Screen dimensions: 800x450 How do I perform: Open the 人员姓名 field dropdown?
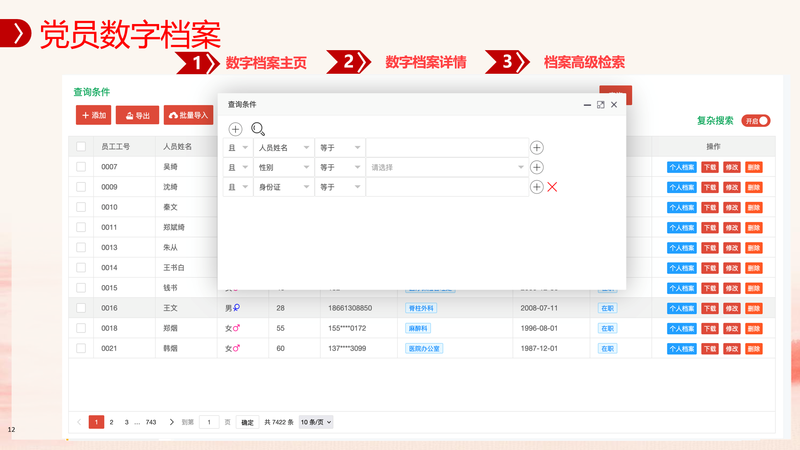(284, 147)
